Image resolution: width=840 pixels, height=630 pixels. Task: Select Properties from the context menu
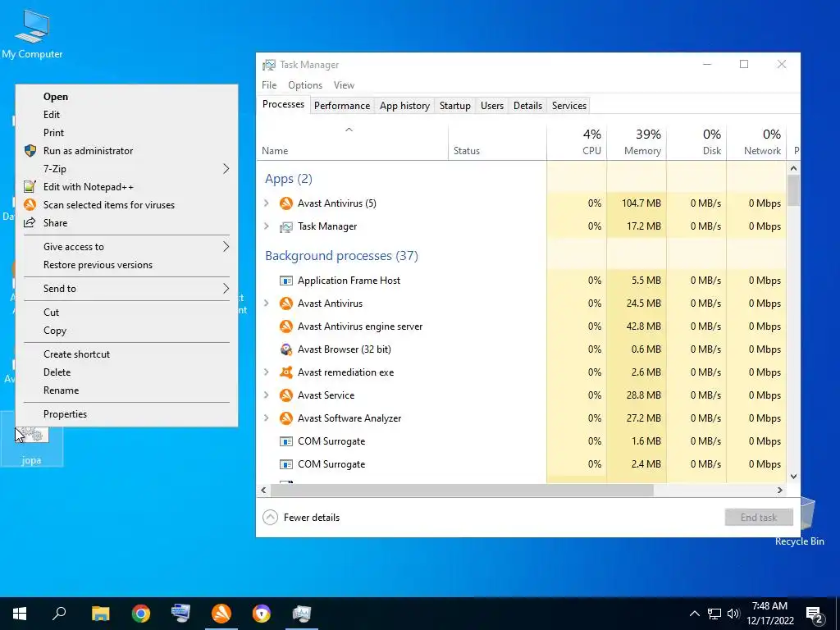pos(126,414)
